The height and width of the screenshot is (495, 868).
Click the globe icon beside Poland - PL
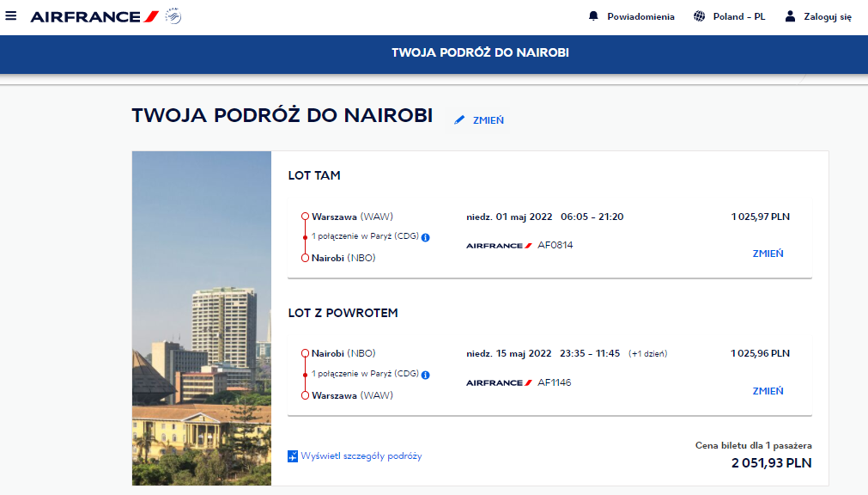click(699, 16)
